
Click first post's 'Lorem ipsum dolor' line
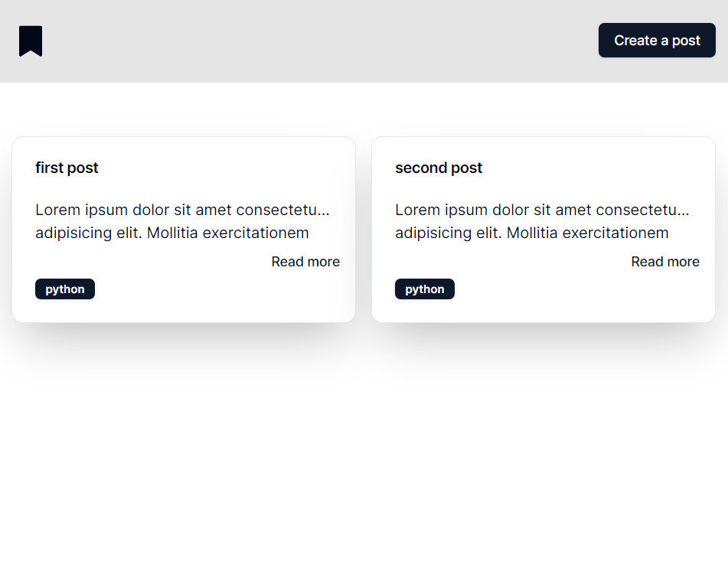click(182, 210)
